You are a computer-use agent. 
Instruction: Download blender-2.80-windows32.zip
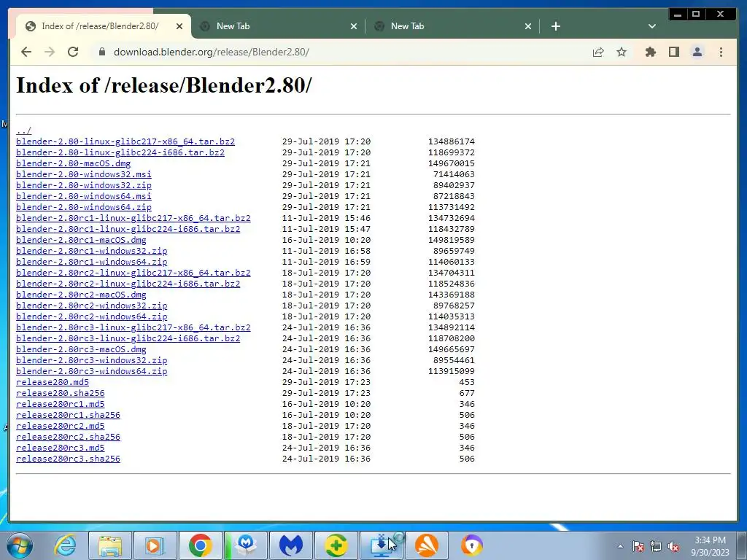click(83, 185)
